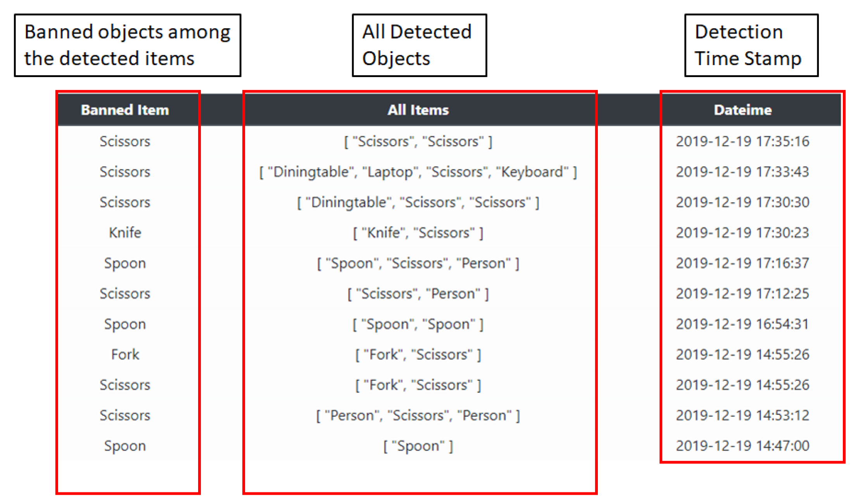Click the 16:54:31 timestamp
This screenshot has height=504, width=858.
tap(742, 324)
